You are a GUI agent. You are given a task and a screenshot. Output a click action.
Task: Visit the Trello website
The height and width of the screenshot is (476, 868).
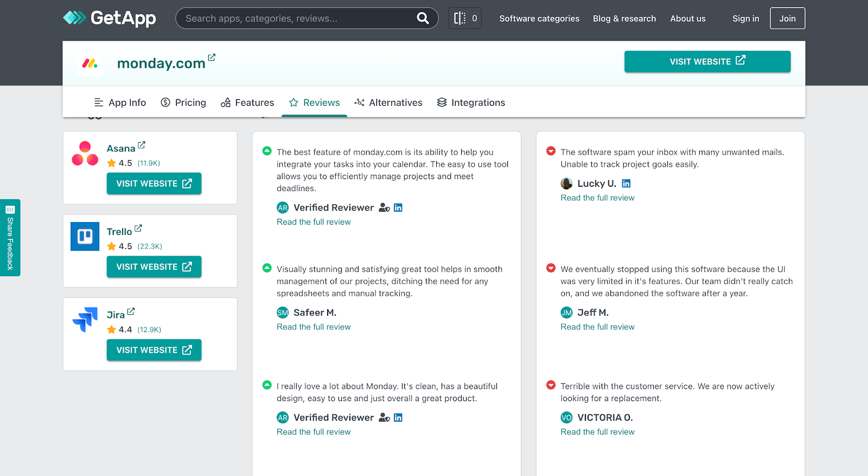click(154, 266)
